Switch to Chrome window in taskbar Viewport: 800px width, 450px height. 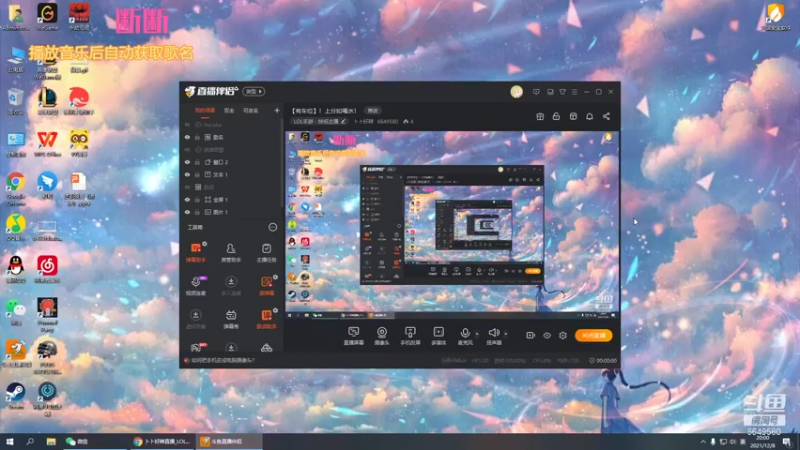click(162, 441)
